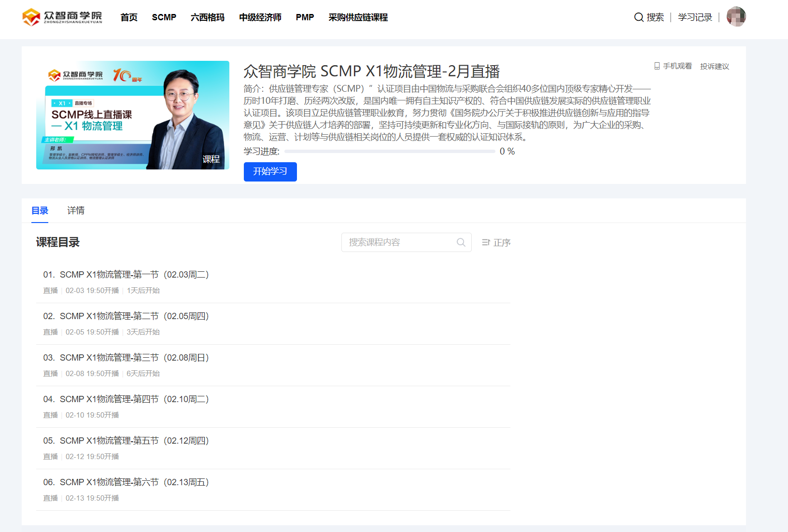The width and height of the screenshot is (788, 532).
Task: Click the 搜索课程内容 input field
Action: coord(407,242)
